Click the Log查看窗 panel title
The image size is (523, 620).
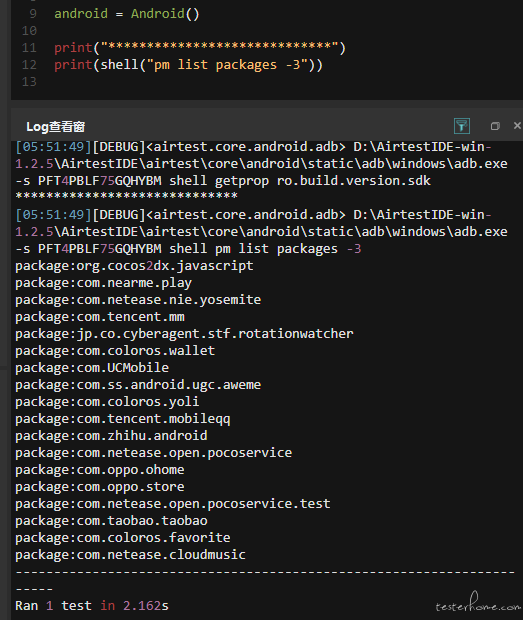tap(56, 127)
